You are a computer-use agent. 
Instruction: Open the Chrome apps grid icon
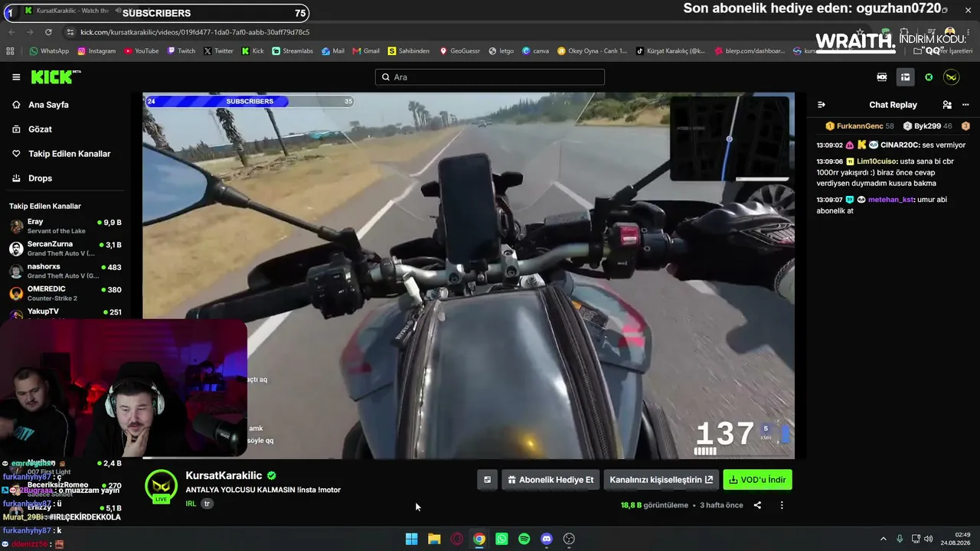(10, 51)
